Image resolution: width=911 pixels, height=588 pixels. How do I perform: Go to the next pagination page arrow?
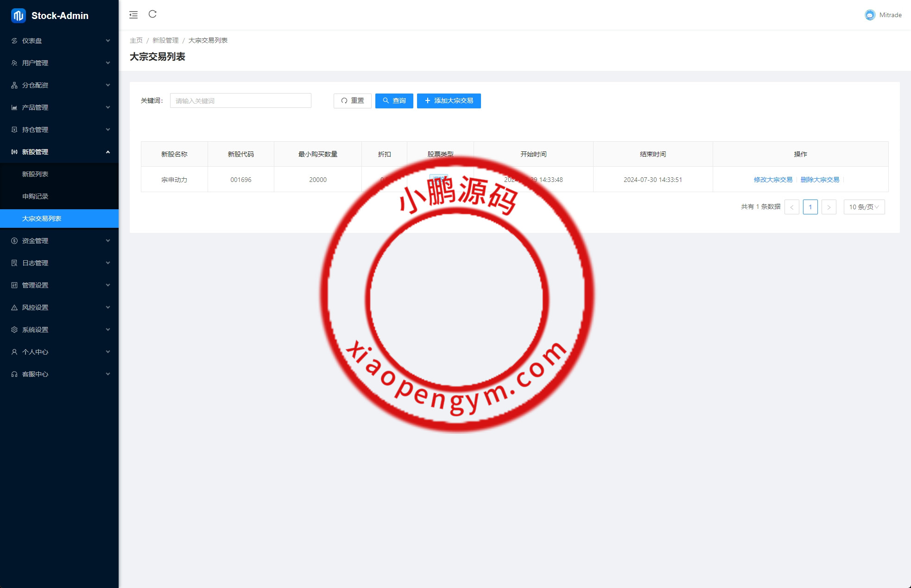tap(829, 207)
